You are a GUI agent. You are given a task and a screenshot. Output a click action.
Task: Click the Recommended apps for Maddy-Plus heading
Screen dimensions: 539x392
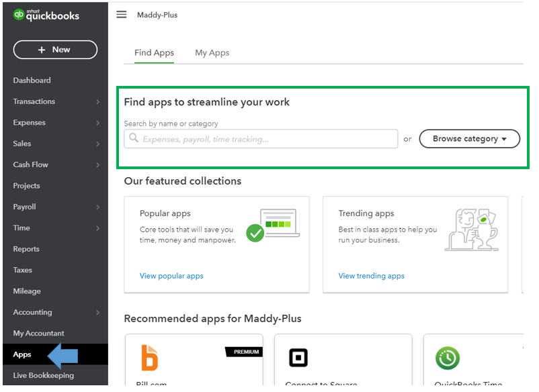coord(212,319)
